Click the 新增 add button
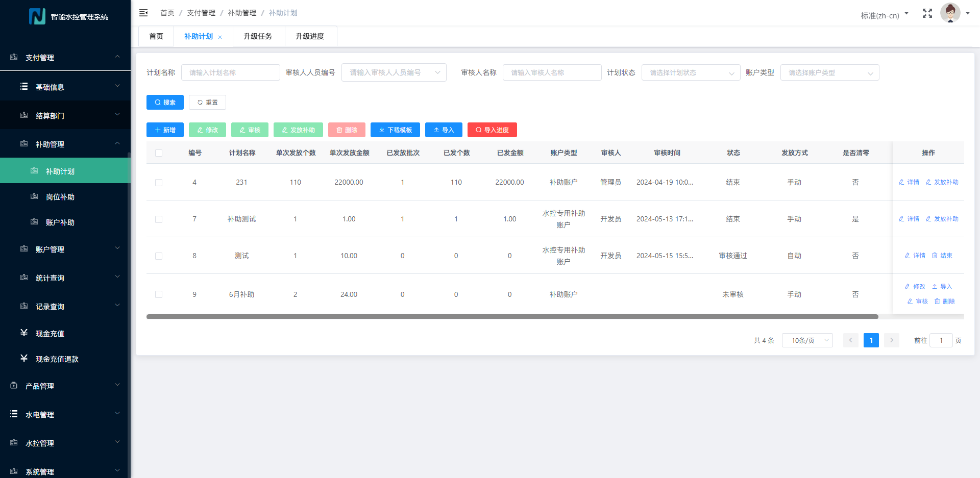Screen dimensions: 980x478 (165, 130)
